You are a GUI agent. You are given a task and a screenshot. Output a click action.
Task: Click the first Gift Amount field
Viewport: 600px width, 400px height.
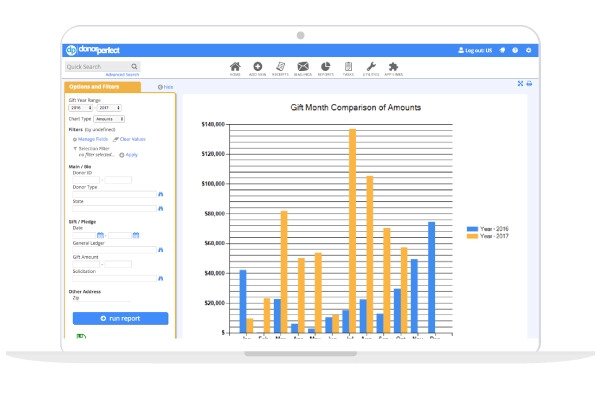(x=86, y=264)
